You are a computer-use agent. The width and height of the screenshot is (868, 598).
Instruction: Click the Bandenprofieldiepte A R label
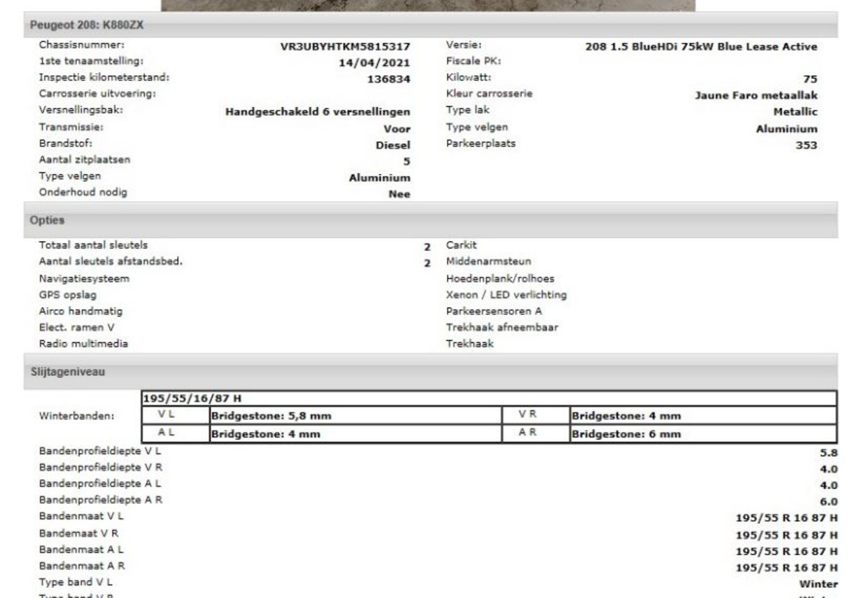tap(100, 500)
